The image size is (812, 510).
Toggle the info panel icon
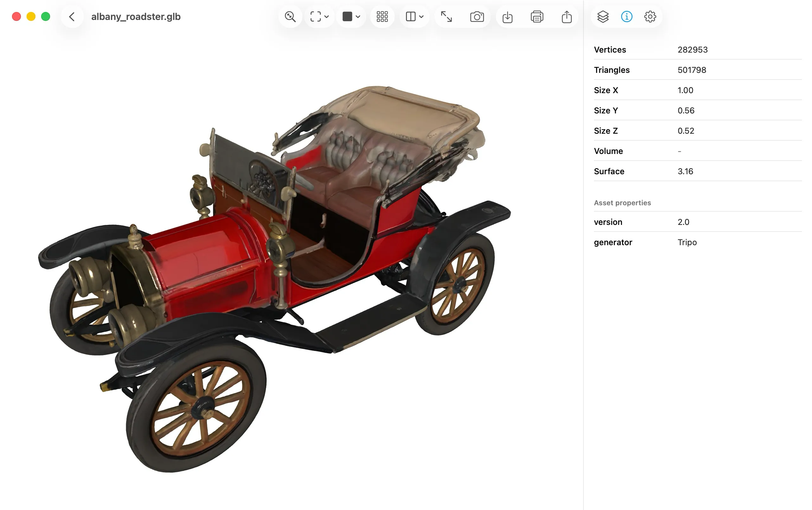627,16
